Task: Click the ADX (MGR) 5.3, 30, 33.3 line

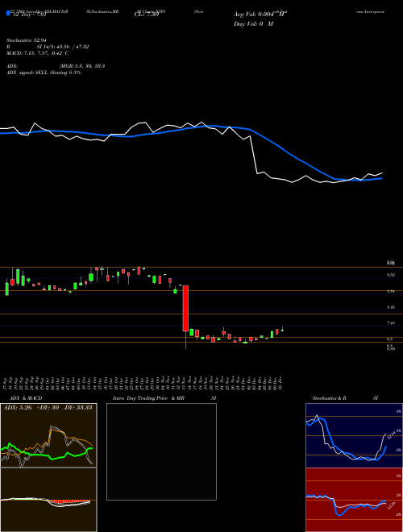Action: coord(56,66)
